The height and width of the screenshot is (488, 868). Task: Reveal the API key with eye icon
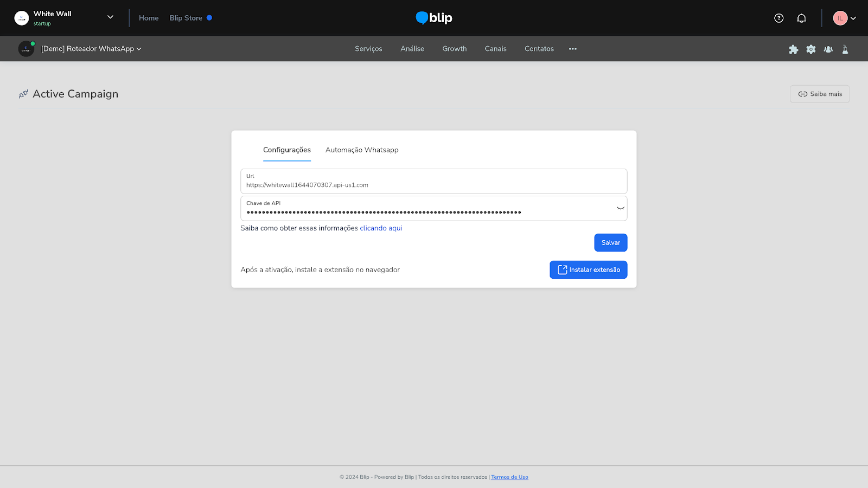[620, 208]
